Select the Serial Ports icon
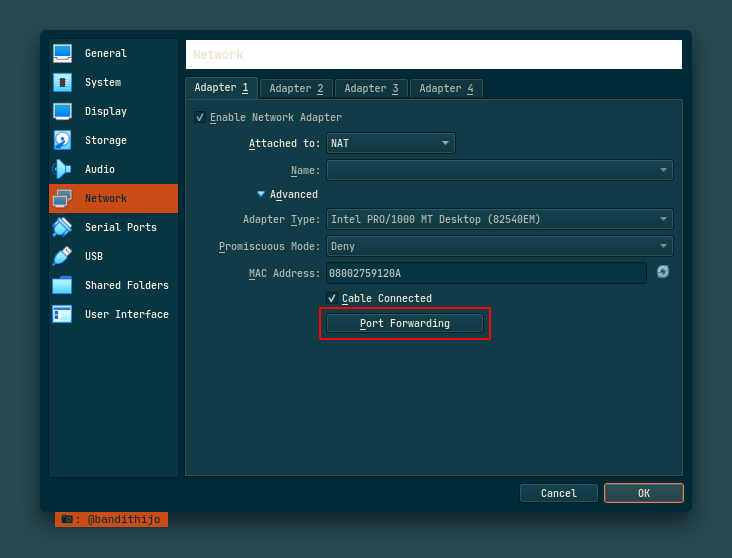Image resolution: width=732 pixels, height=558 pixels. coord(62,227)
